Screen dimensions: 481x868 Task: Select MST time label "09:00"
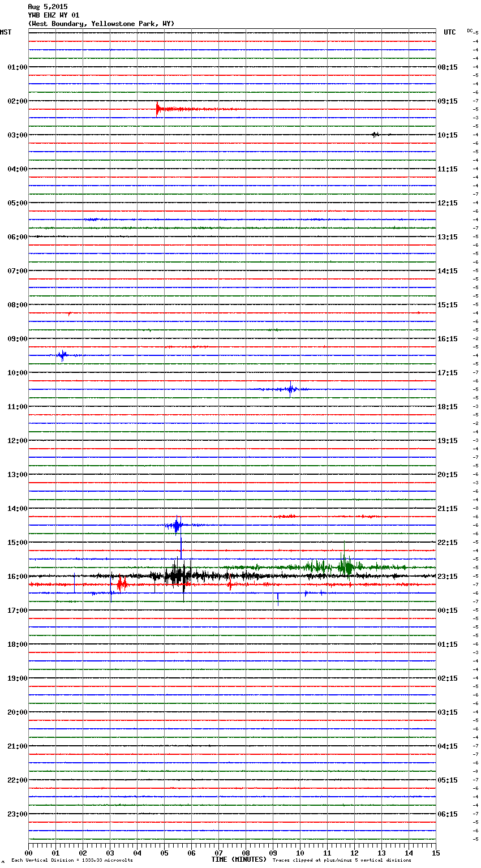click(x=18, y=339)
